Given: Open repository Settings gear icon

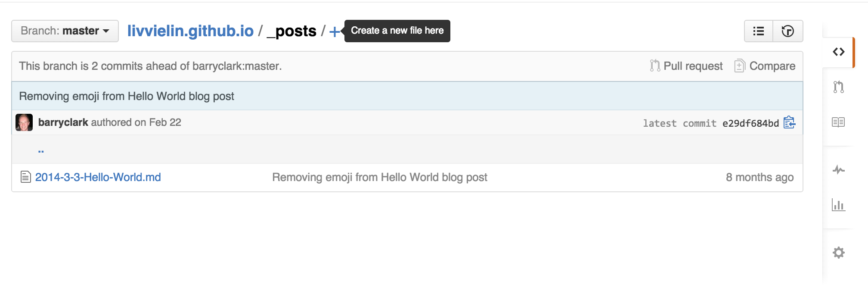Looking at the screenshot, I should (838, 253).
